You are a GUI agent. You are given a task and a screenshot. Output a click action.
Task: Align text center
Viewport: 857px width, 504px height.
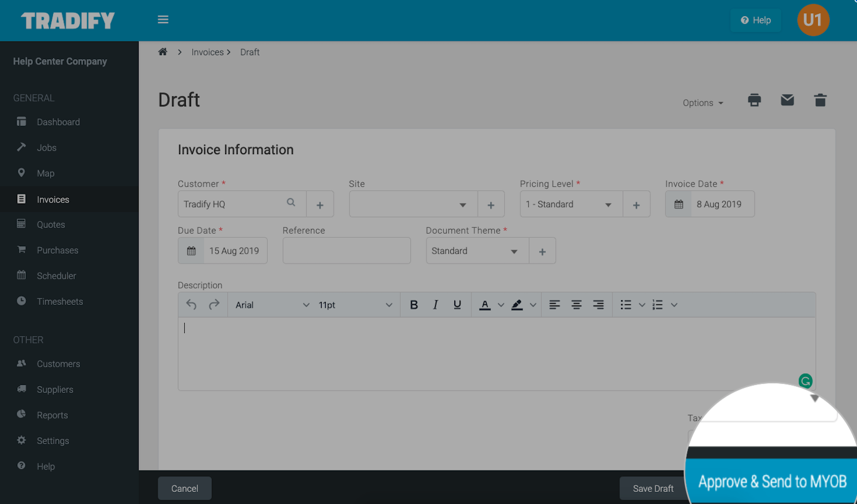click(576, 305)
